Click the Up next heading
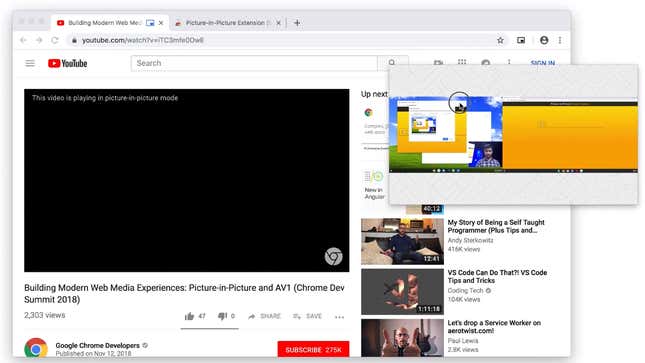This screenshot has height=363, width=645. point(374,94)
